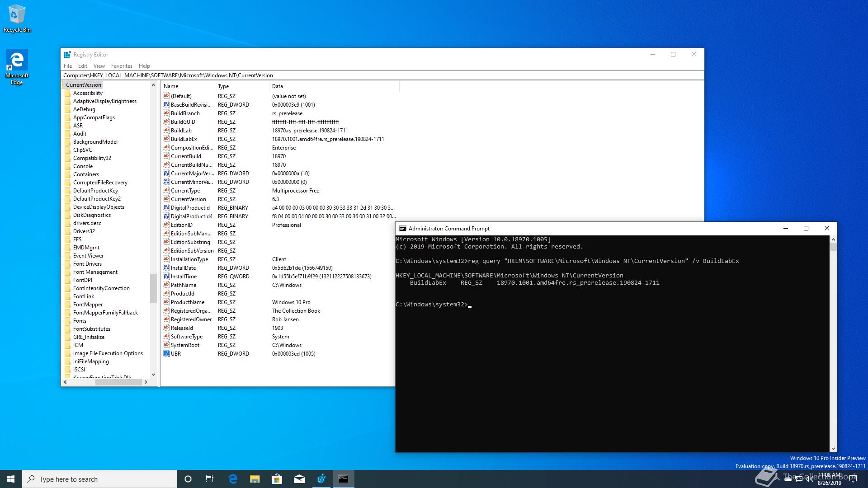This screenshot has height=488, width=868.
Task: Switch to Command Prompt taskbar button
Action: (344, 479)
